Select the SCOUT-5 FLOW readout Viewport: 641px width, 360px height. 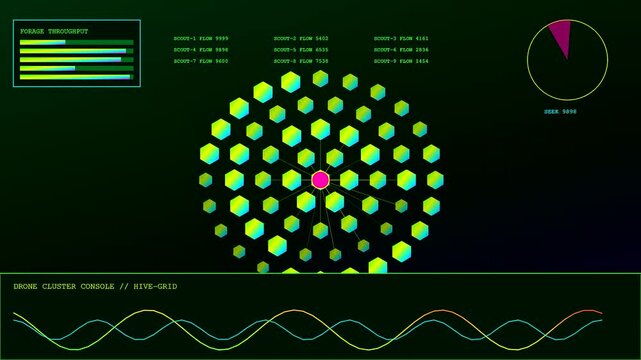(301, 50)
